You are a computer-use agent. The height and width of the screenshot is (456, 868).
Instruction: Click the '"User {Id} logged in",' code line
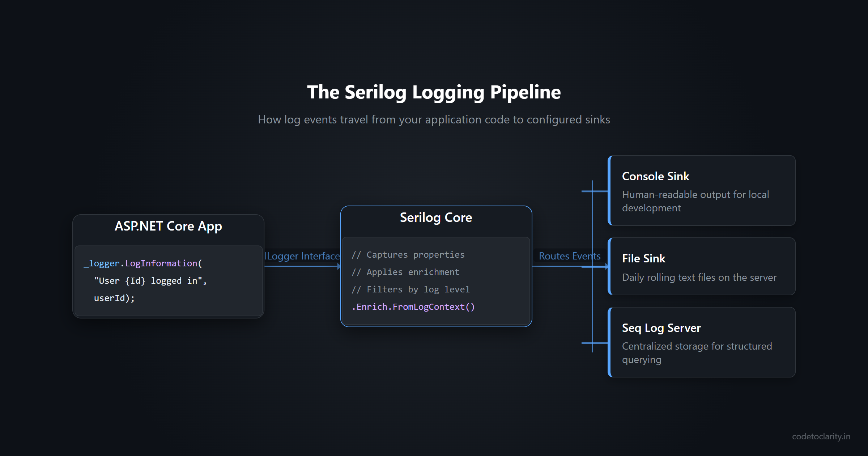150,281
